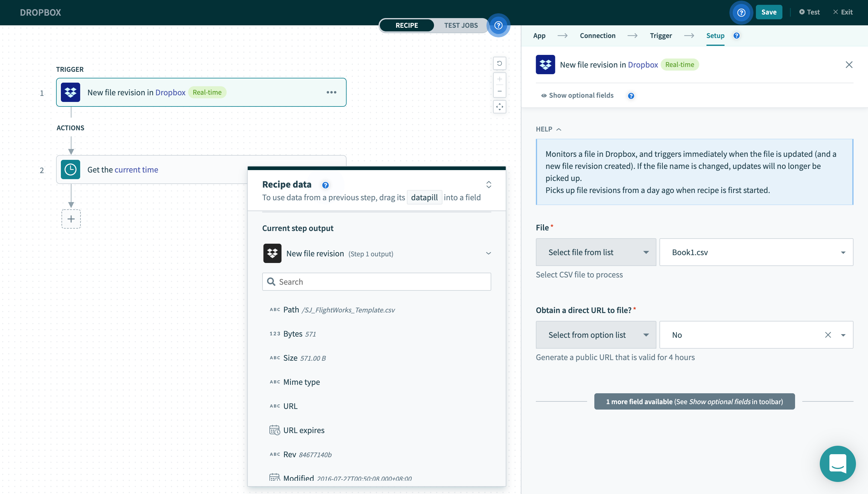
Task: Toggle Show optional fields
Action: tap(577, 95)
